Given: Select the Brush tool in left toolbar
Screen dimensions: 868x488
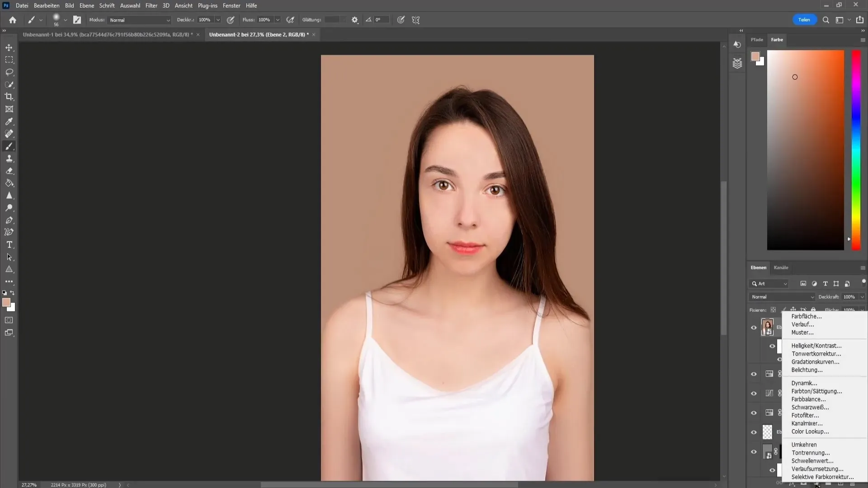Looking at the screenshot, I should coord(9,146).
